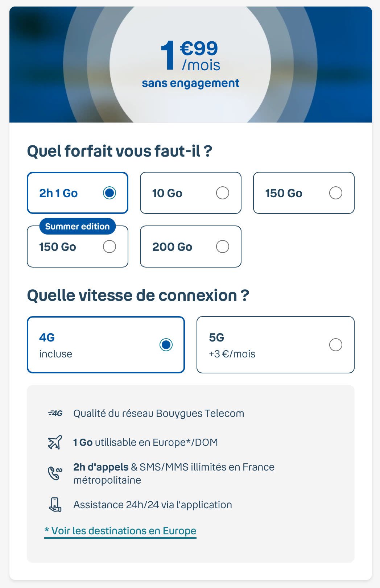The width and height of the screenshot is (380, 588).
Task: Choose the 200 Go plan
Action: coord(191,247)
